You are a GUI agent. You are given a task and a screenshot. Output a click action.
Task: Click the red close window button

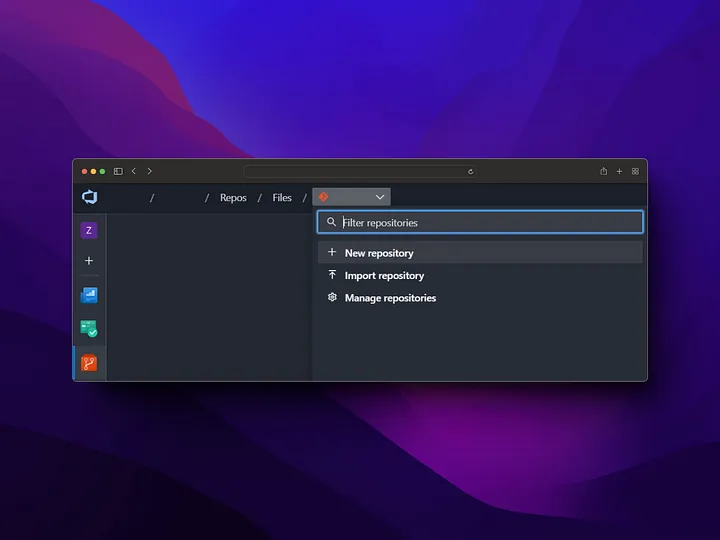84,171
